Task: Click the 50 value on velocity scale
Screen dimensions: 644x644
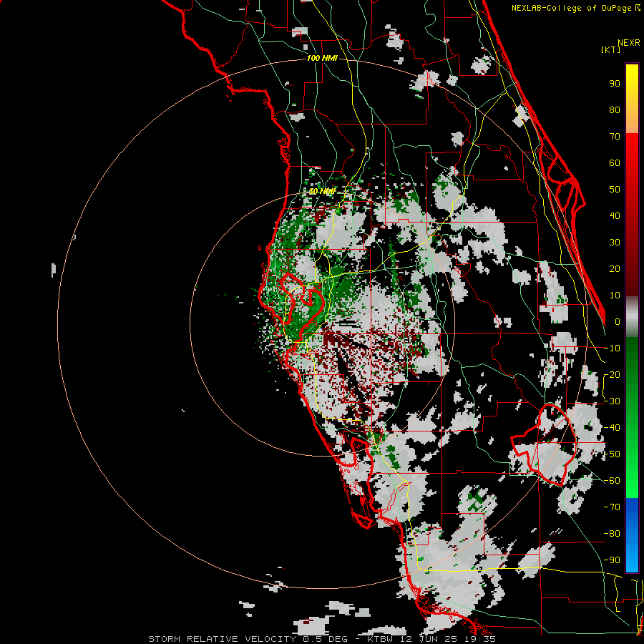Action: pyautogui.click(x=615, y=190)
